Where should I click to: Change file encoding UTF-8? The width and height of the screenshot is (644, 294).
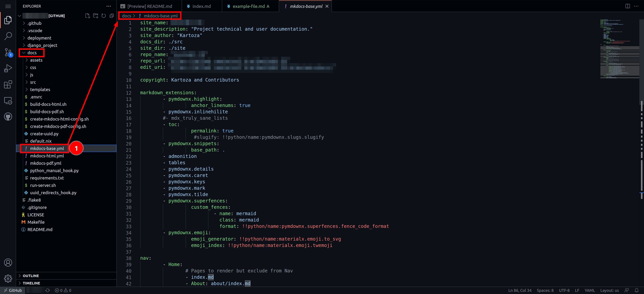click(564, 290)
